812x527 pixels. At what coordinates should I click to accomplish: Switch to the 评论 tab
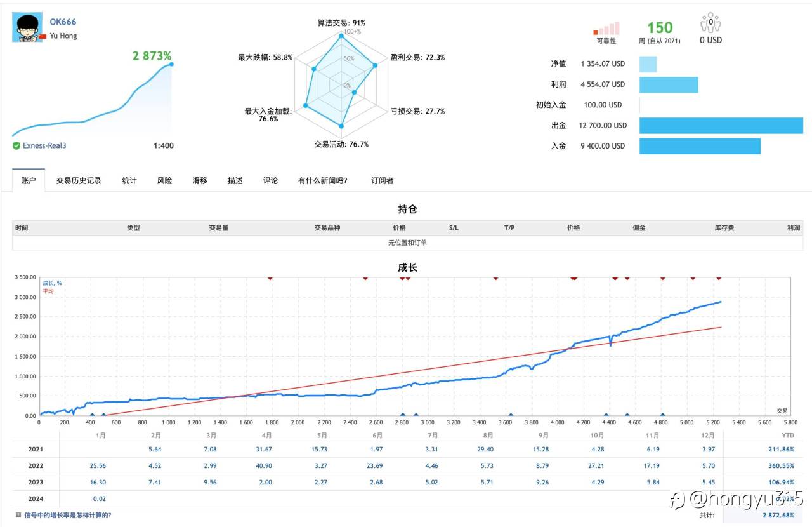270,180
